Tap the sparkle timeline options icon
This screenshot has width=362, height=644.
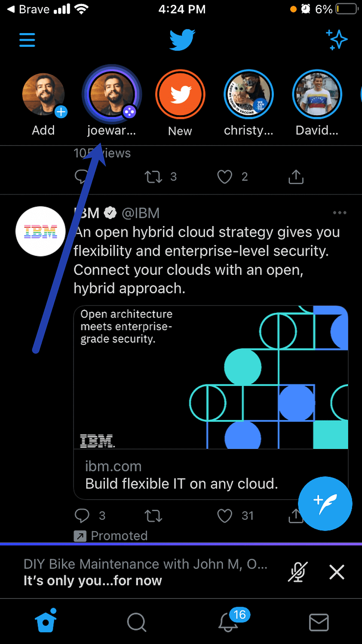click(x=337, y=40)
